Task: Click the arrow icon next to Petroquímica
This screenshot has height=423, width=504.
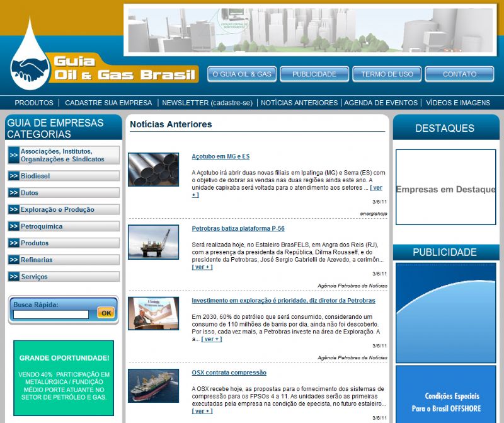Action: (x=14, y=226)
